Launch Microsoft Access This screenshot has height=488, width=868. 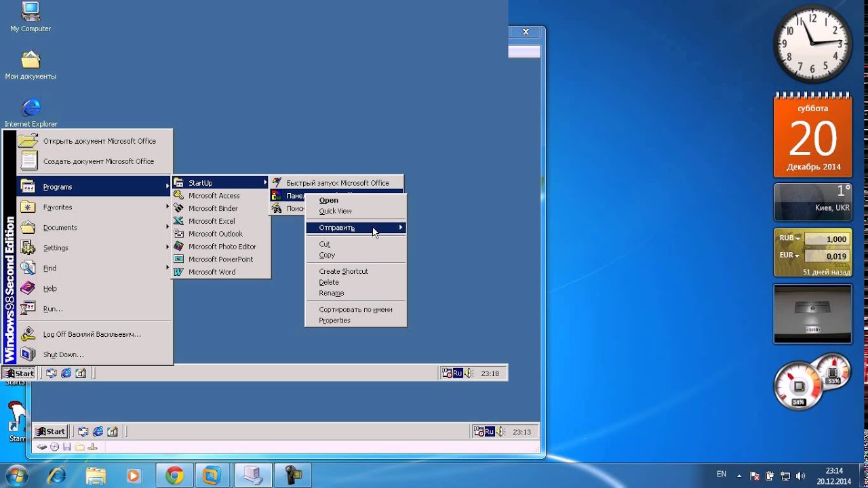click(221, 196)
